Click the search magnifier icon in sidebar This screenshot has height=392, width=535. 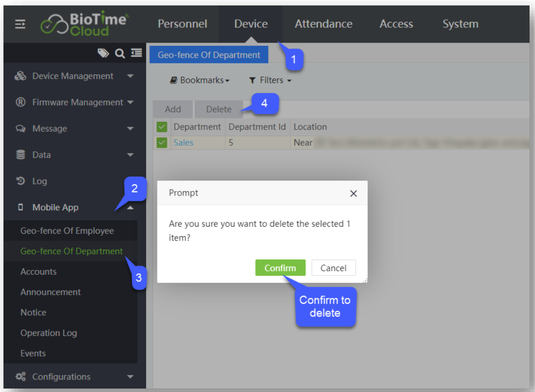click(x=120, y=53)
